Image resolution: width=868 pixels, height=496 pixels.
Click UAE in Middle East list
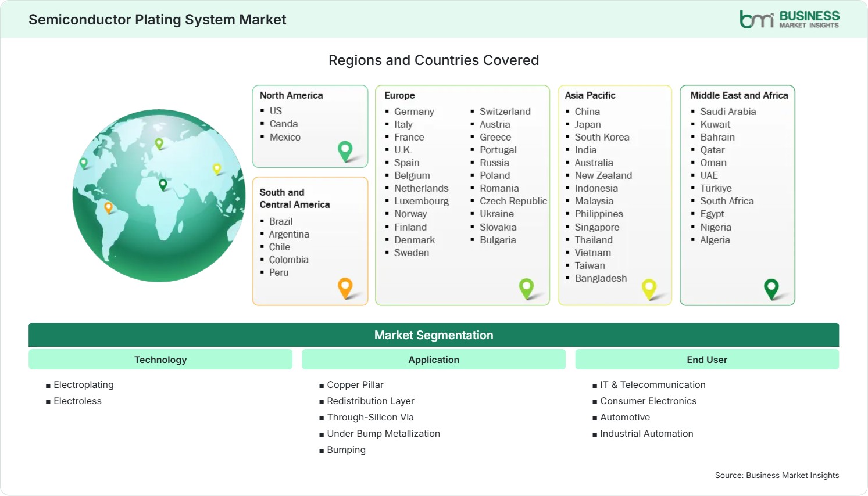coord(709,175)
